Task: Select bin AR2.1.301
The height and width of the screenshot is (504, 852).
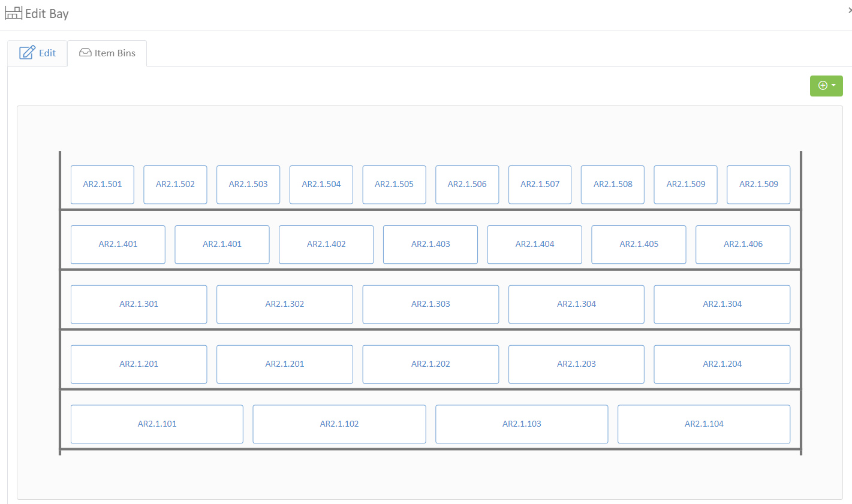Action: point(139,304)
